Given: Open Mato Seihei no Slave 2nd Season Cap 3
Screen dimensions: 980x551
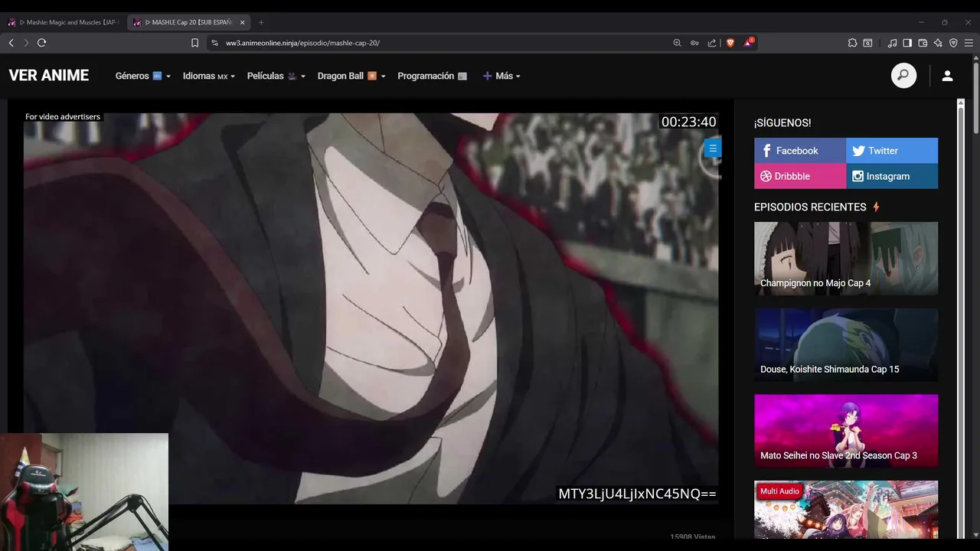Looking at the screenshot, I should pos(846,431).
